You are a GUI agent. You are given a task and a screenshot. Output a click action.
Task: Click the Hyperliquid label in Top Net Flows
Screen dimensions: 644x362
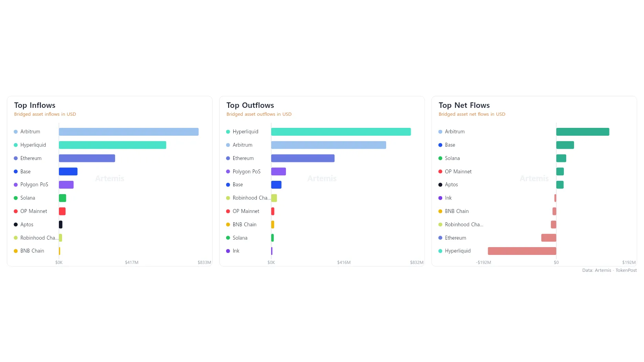(458, 251)
